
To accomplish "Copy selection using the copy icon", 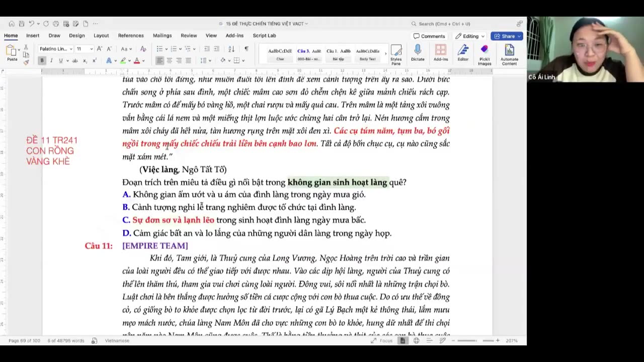I will click(26, 54).
